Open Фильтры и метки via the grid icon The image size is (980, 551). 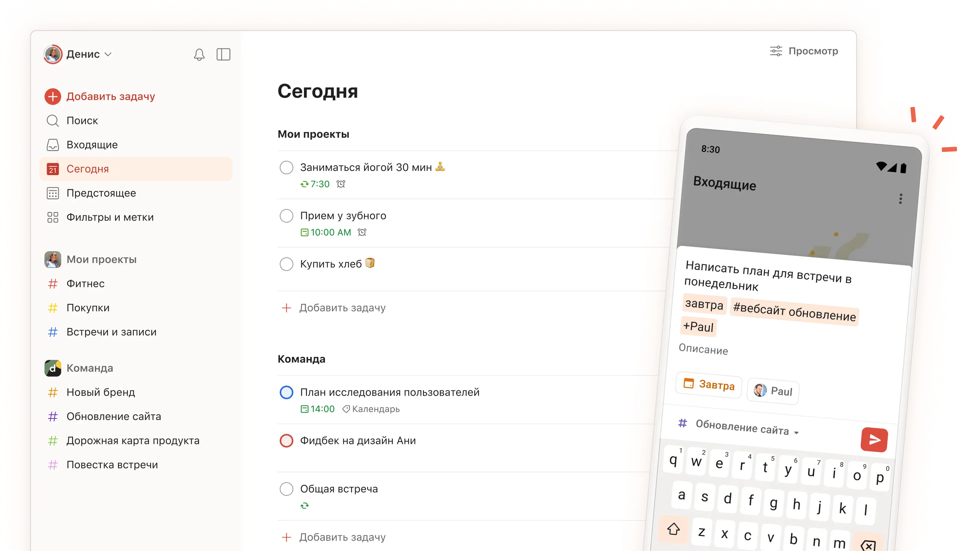[x=53, y=217]
